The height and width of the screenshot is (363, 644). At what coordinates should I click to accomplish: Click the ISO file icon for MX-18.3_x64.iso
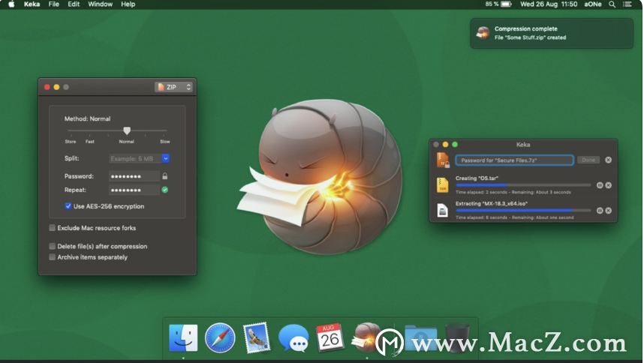442,211
